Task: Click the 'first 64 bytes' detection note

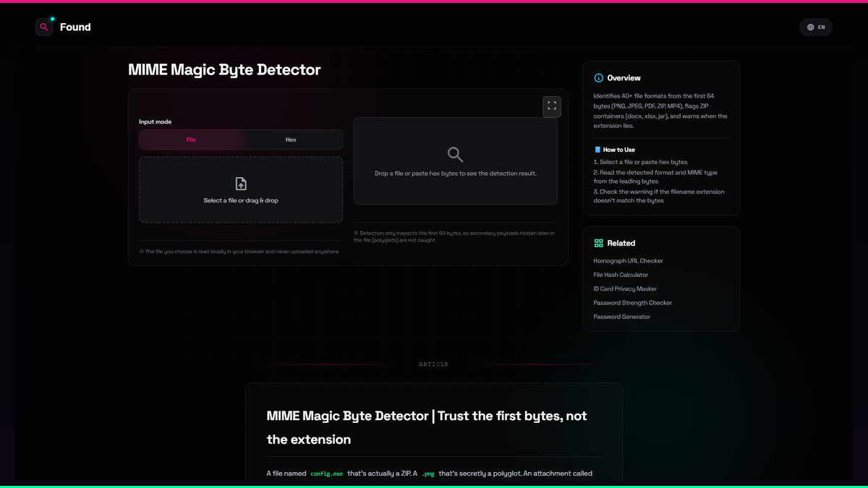Action: [x=456, y=236]
